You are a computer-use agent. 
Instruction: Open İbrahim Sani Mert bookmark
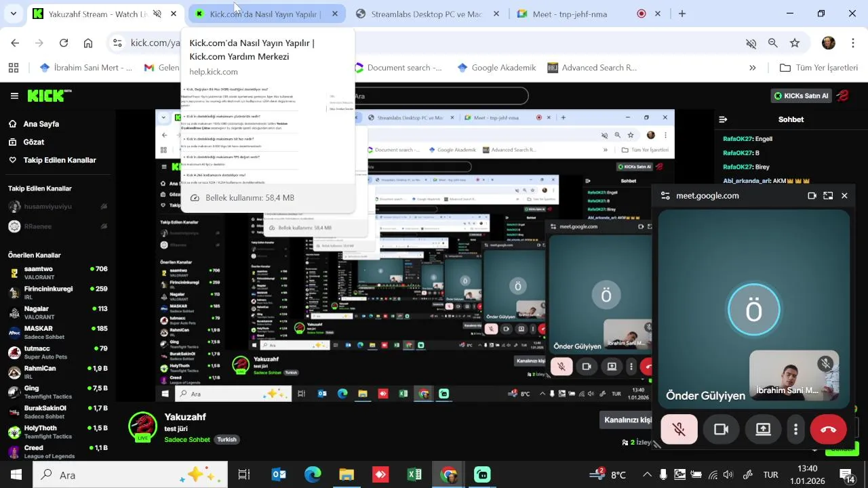86,68
